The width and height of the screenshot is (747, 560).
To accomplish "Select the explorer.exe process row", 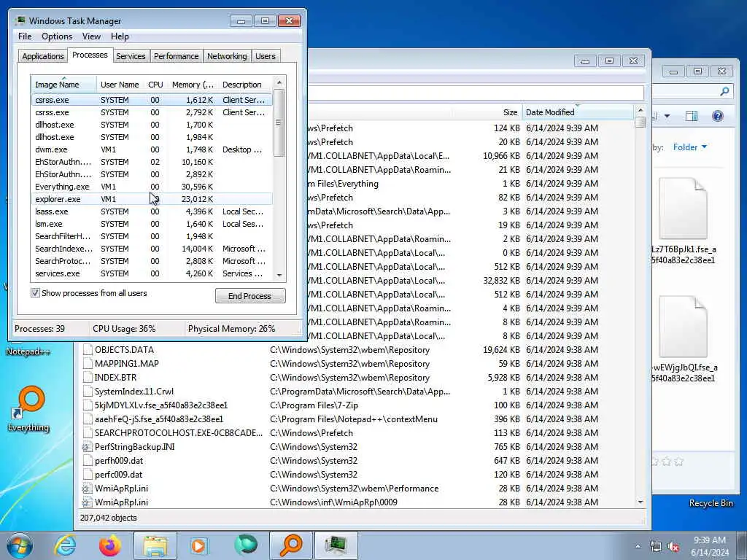I will click(x=152, y=199).
